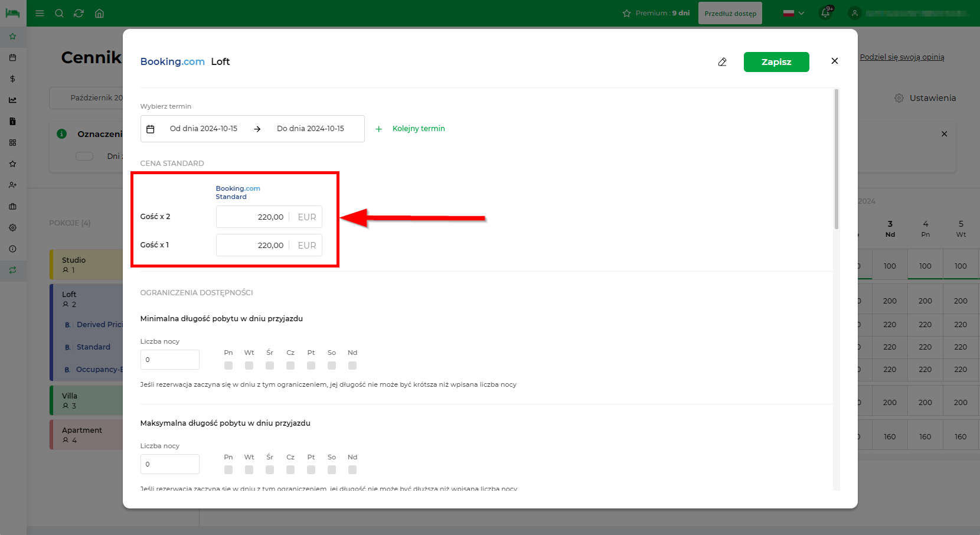The width and height of the screenshot is (980, 535).
Task: Open the settings gear icon in sidebar
Action: coord(12,227)
